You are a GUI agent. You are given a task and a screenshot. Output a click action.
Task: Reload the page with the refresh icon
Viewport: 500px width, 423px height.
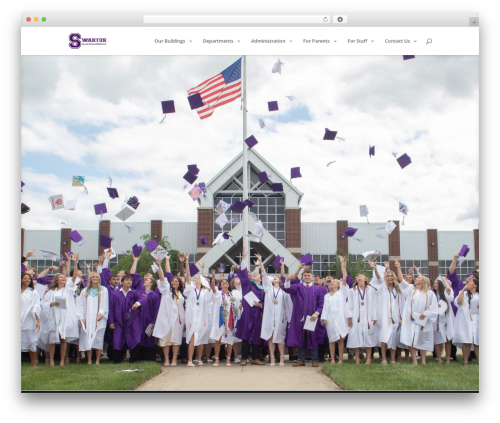coord(325,20)
